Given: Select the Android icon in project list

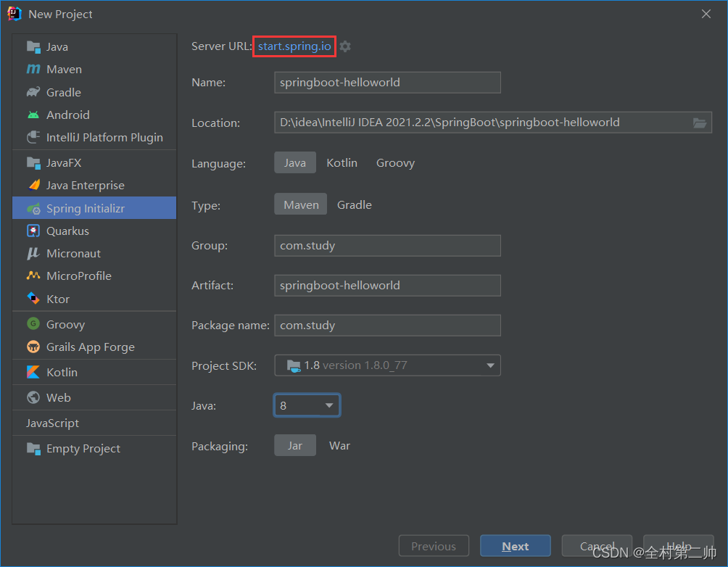Looking at the screenshot, I should point(33,115).
